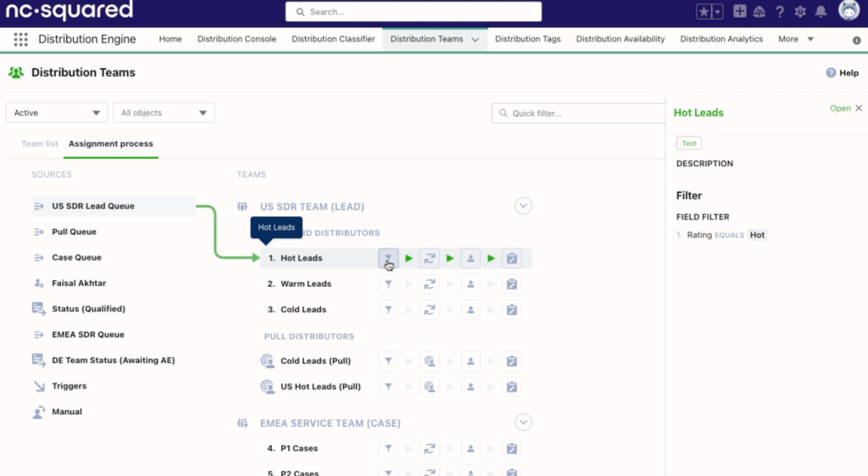Open the setup gear icon
This screenshot has width=868, height=476.
coord(800,12)
